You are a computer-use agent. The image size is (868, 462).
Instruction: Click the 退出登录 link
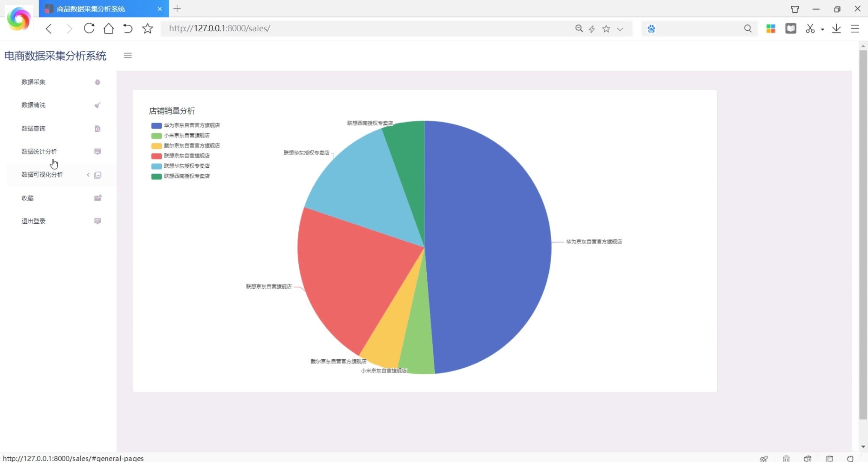pos(33,221)
